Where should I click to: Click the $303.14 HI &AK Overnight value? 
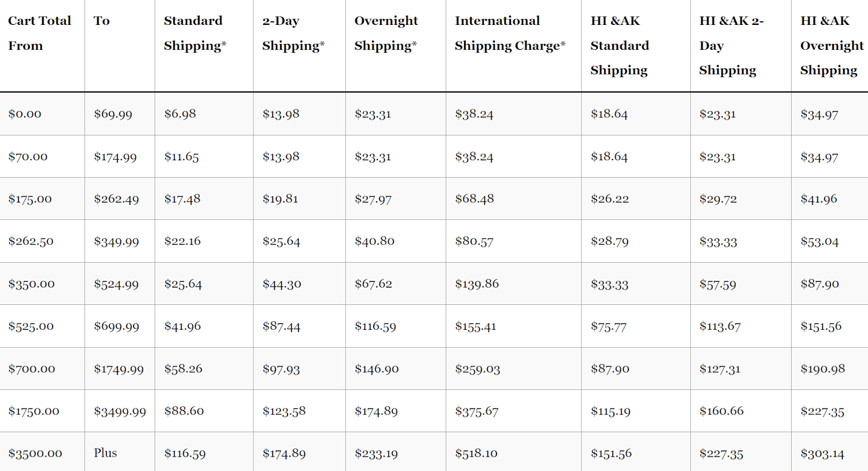click(x=822, y=454)
